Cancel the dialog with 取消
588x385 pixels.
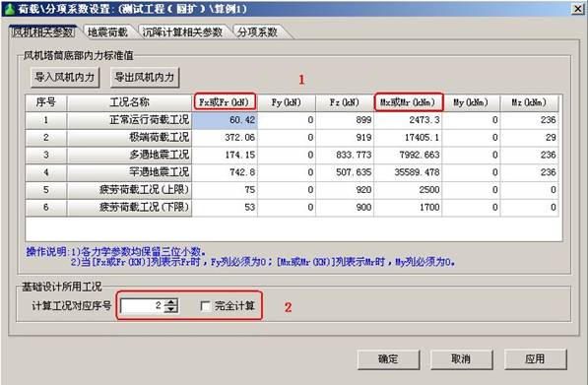pos(461,359)
